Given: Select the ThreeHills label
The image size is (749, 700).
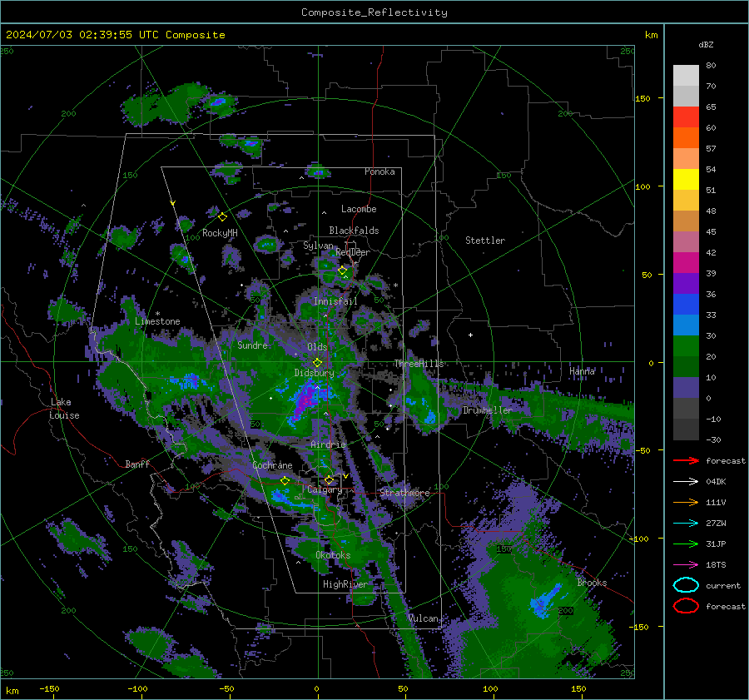Looking at the screenshot, I should 419,364.
